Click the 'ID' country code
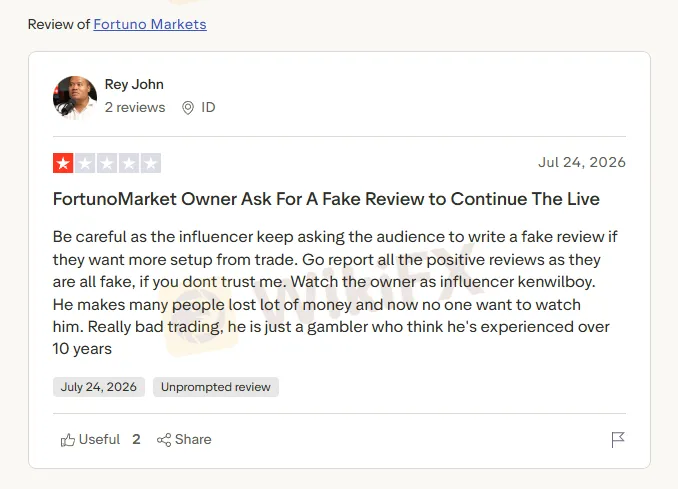The height and width of the screenshot is (489, 678). point(208,107)
